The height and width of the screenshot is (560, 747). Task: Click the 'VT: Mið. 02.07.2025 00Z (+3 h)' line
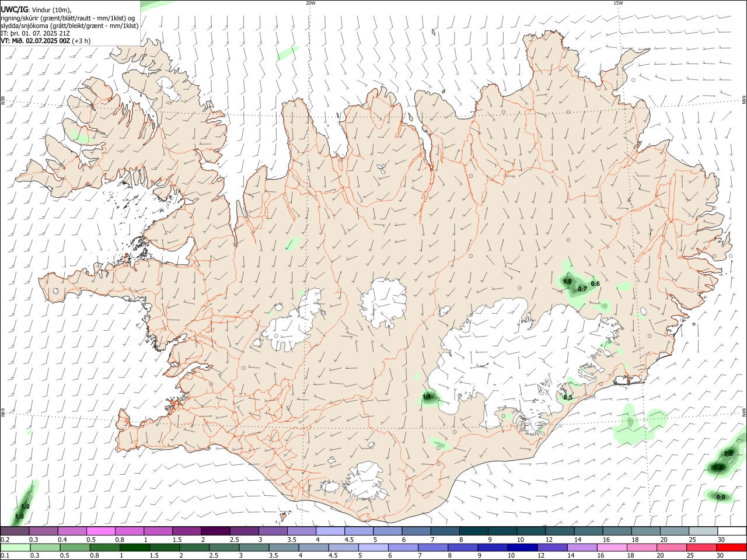(46, 41)
